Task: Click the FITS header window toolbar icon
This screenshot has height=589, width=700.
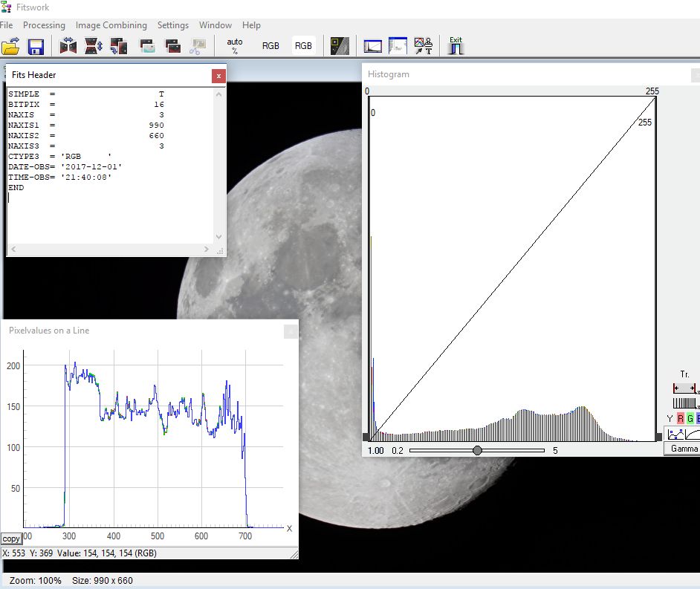Action: coord(398,46)
